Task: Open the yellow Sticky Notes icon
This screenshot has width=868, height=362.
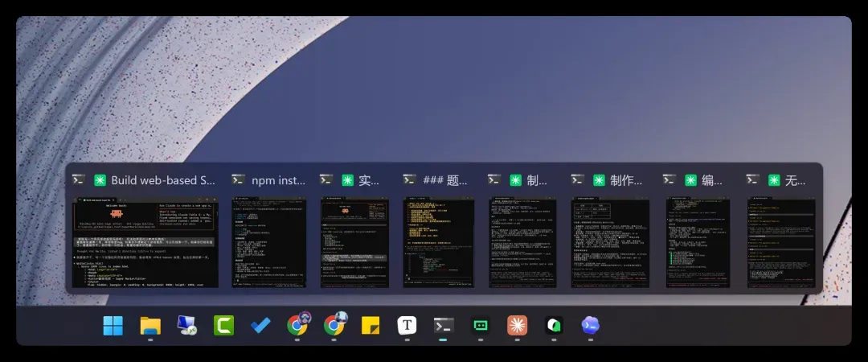Action: click(x=371, y=326)
